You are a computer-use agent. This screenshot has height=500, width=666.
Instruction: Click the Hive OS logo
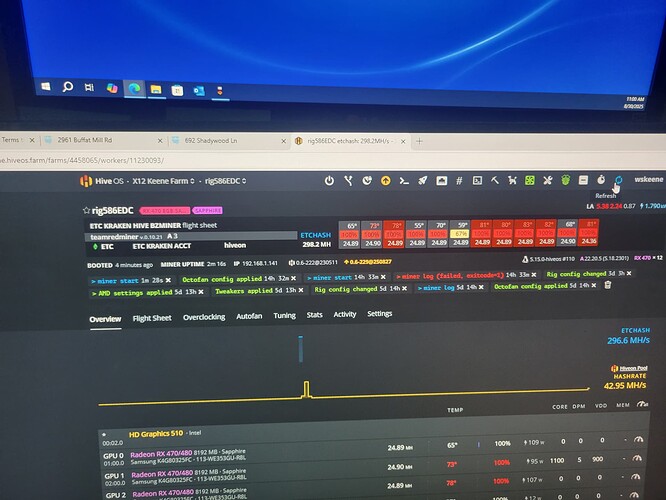point(86,181)
